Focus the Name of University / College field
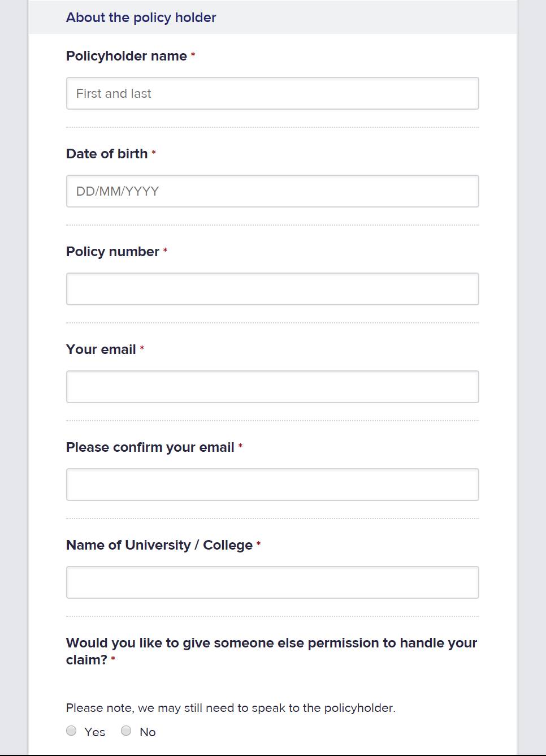Image resolution: width=546 pixels, height=756 pixels. [272, 582]
